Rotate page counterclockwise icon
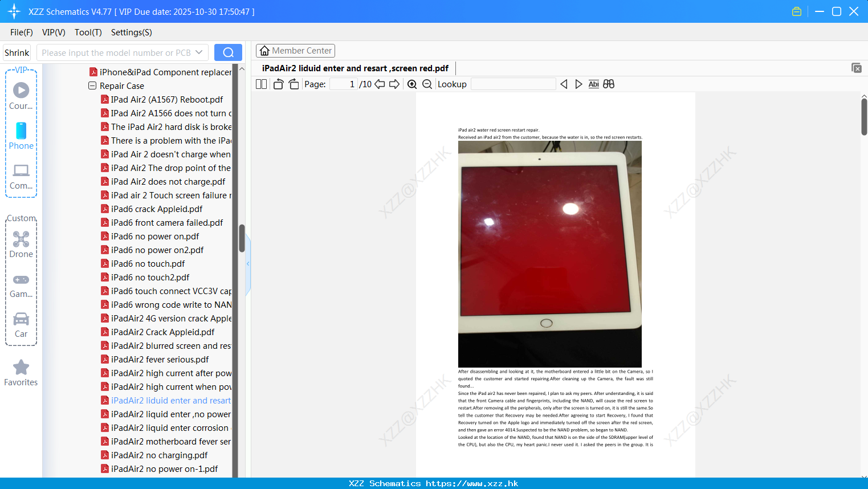Image resolution: width=868 pixels, height=489 pixels. click(278, 84)
